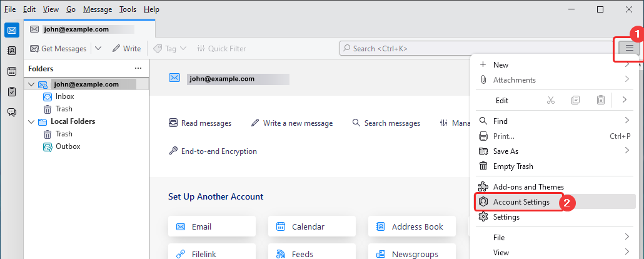Open the Chat sidebar icon
Screen dimensions: 644x259
point(11,113)
